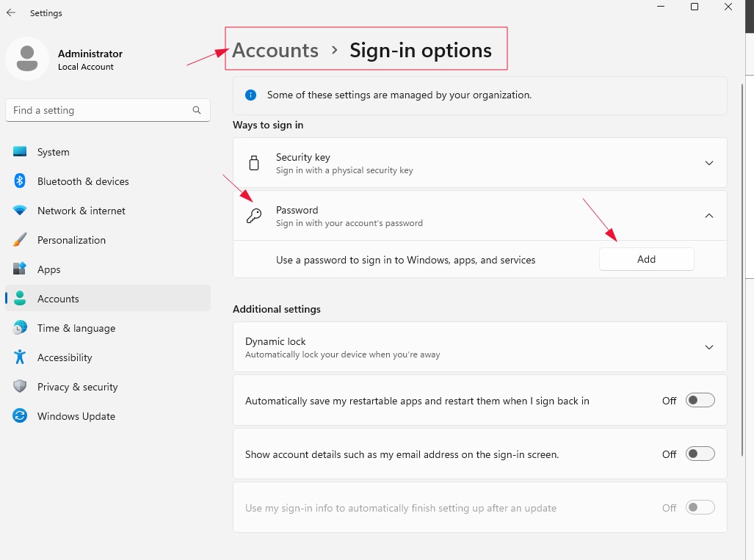Click the Network & internet wifi icon
754x560 pixels.
[21, 211]
